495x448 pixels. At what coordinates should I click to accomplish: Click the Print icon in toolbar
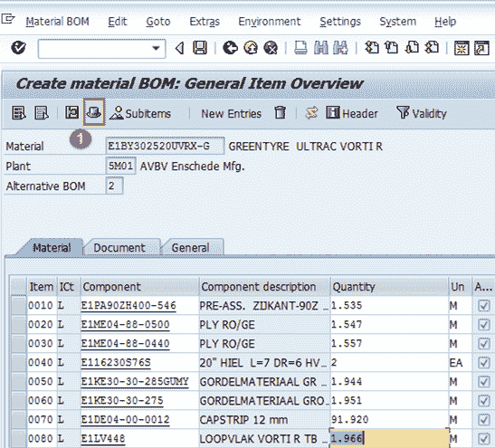point(300,48)
